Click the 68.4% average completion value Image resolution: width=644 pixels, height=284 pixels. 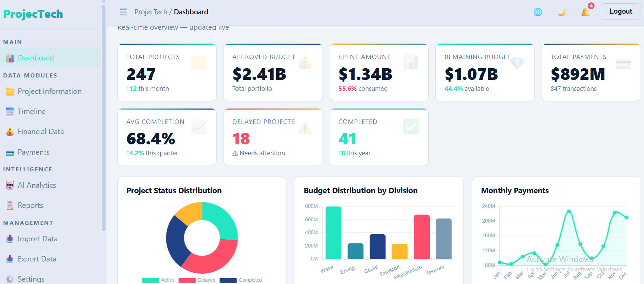coord(151,139)
